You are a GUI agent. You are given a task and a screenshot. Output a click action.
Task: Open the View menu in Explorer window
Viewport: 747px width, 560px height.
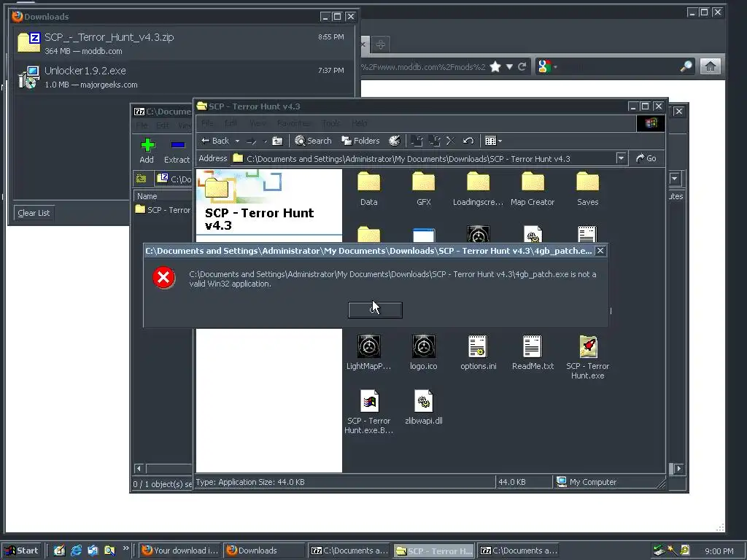[x=258, y=123]
